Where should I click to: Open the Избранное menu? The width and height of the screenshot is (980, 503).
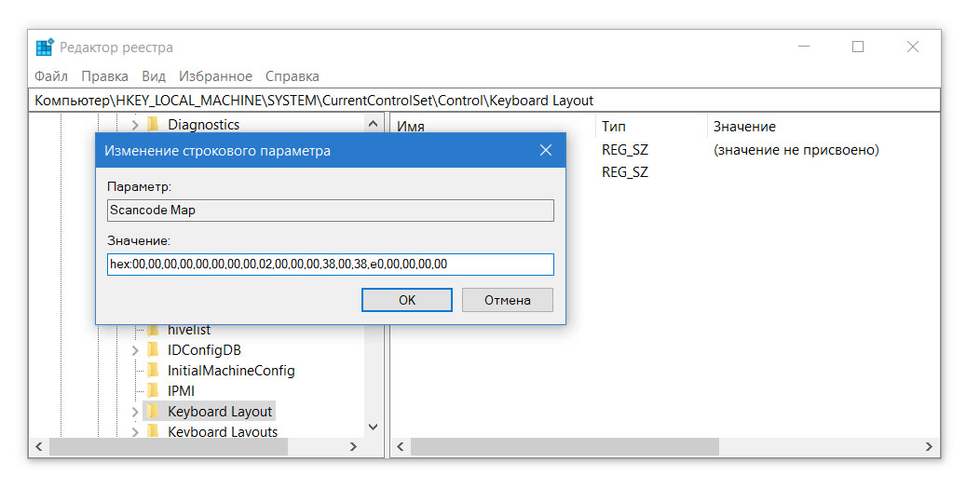click(215, 76)
